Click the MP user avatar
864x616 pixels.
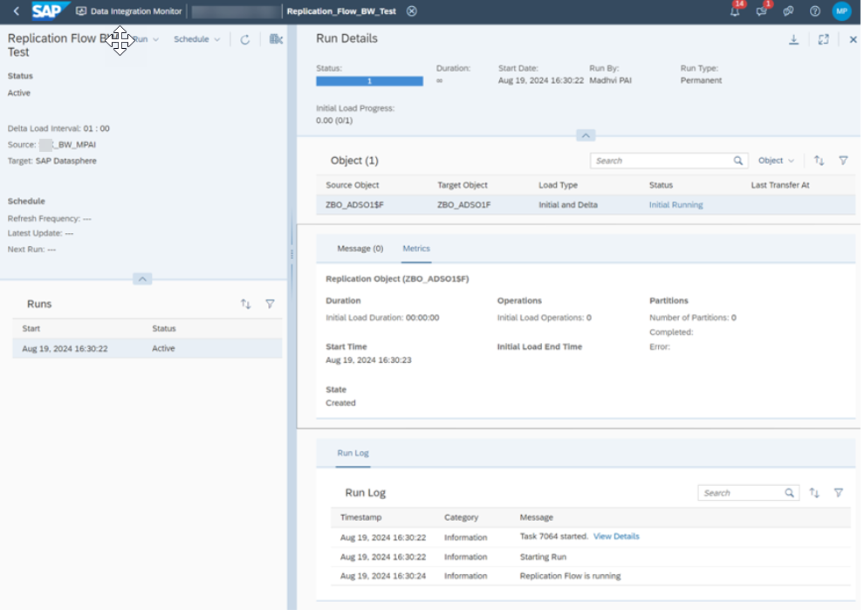tap(840, 11)
